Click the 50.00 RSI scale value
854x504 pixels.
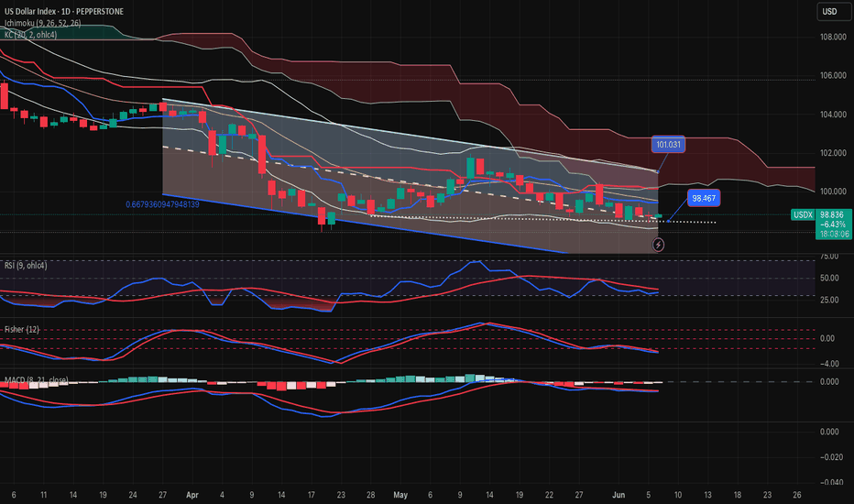[829, 278]
